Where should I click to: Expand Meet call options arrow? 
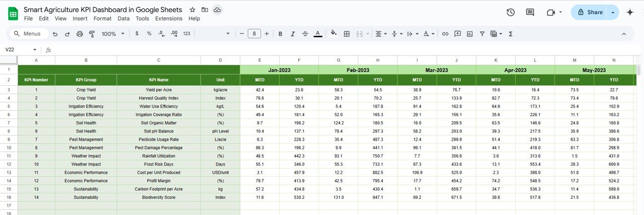click(x=560, y=13)
